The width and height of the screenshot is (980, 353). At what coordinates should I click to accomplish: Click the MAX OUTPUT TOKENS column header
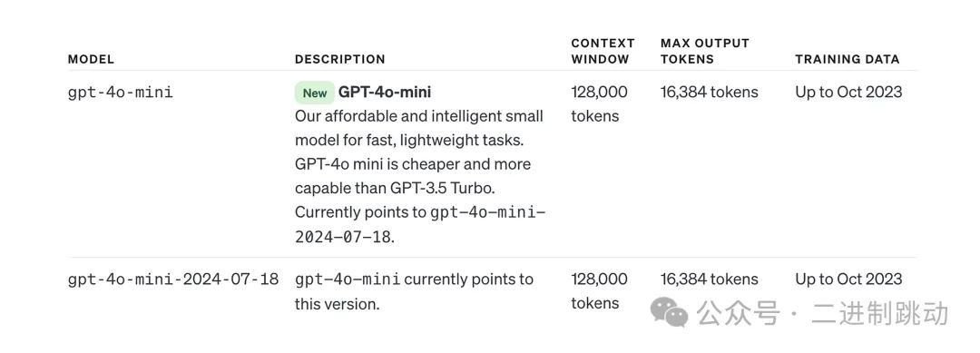pos(704,51)
